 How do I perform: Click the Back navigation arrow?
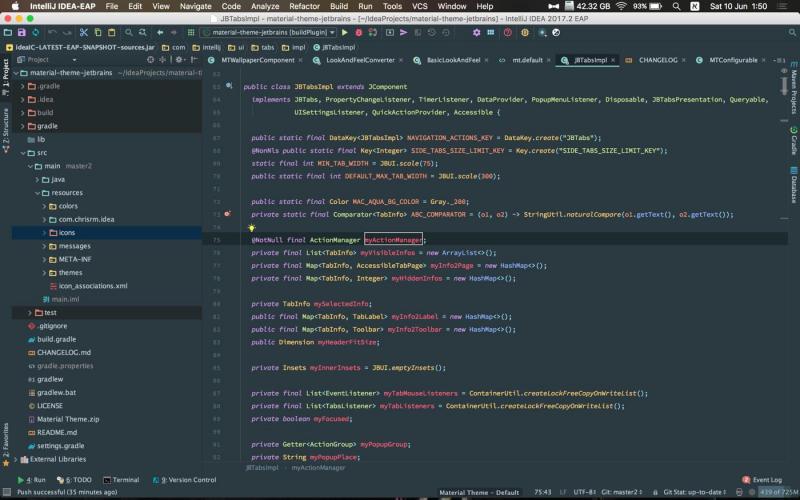tap(160, 32)
